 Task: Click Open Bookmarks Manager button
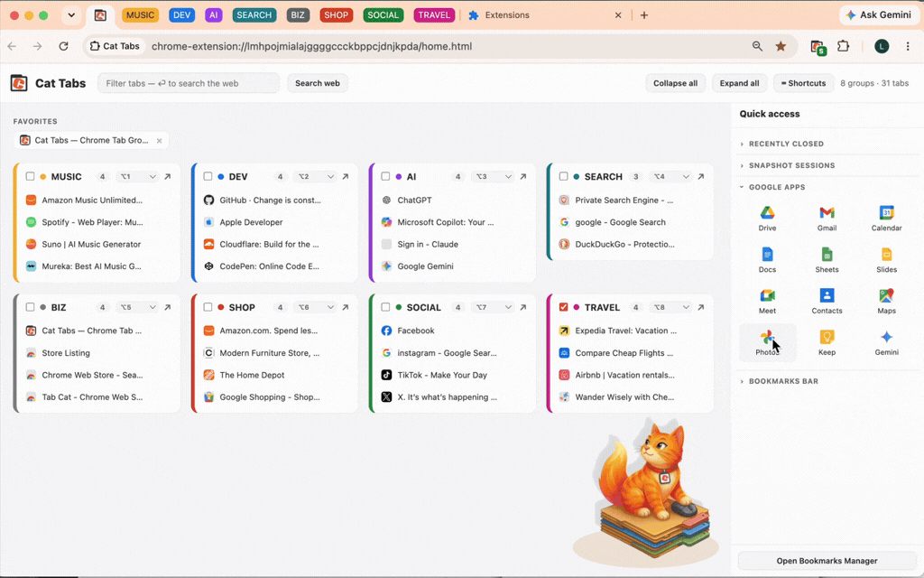(827, 561)
